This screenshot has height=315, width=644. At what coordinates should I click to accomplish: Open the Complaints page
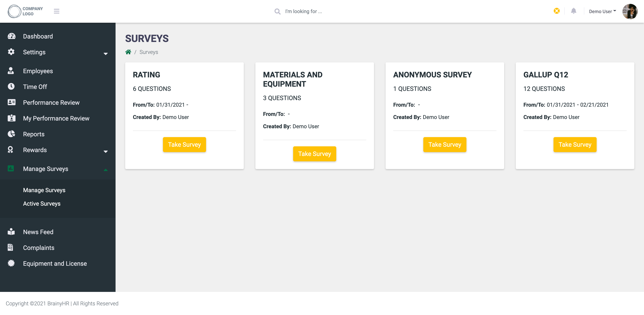click(x=39, y=247)
